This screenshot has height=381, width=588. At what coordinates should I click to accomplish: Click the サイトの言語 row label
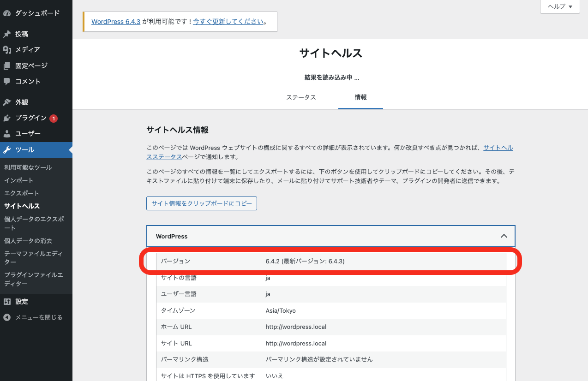(178, 278)
